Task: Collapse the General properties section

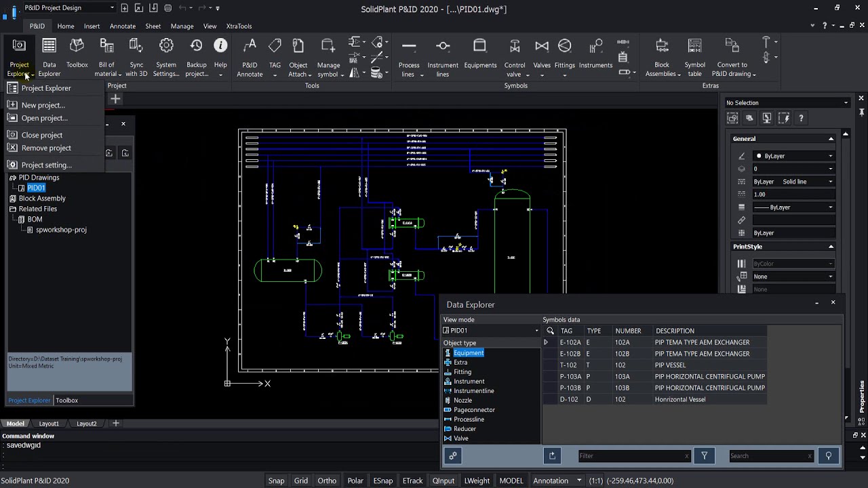Action: [831, 139]
